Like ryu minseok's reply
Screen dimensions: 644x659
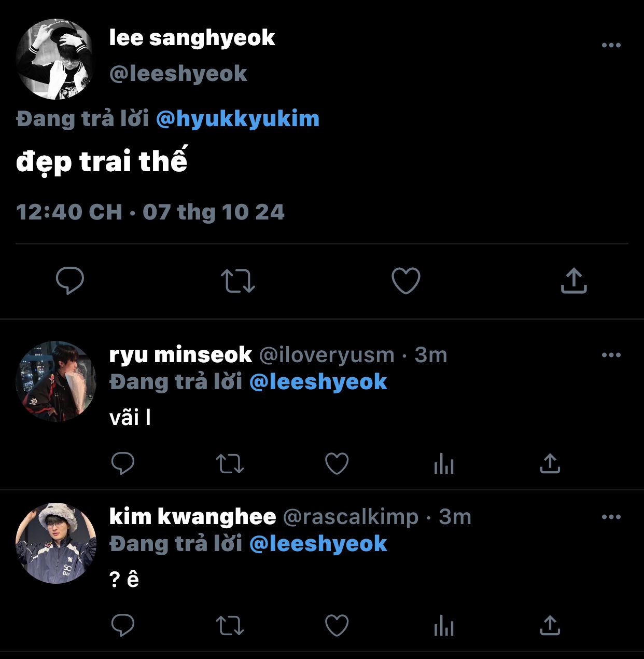[x=337, y=463]
